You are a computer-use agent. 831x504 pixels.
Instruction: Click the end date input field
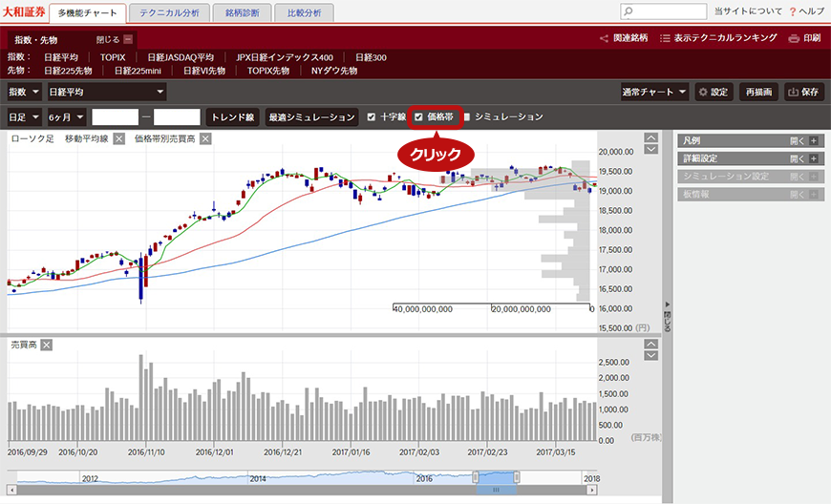[x=177, y=117]
